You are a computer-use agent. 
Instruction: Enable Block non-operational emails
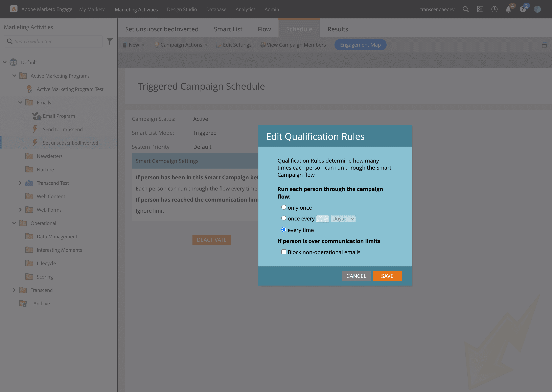click(x=283, y=252)
